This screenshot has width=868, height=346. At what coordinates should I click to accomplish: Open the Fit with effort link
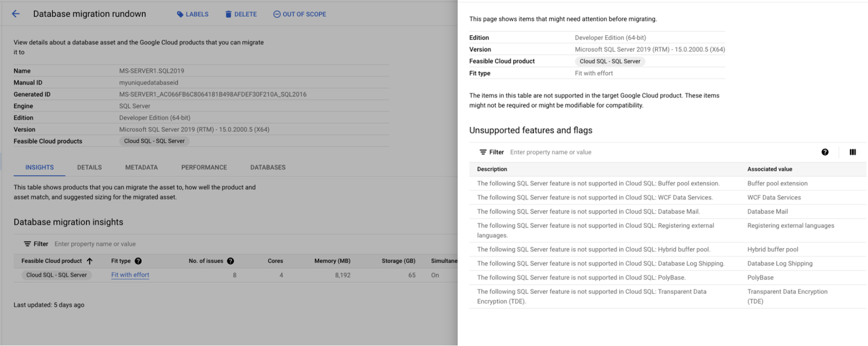click(x=130, y=275)
